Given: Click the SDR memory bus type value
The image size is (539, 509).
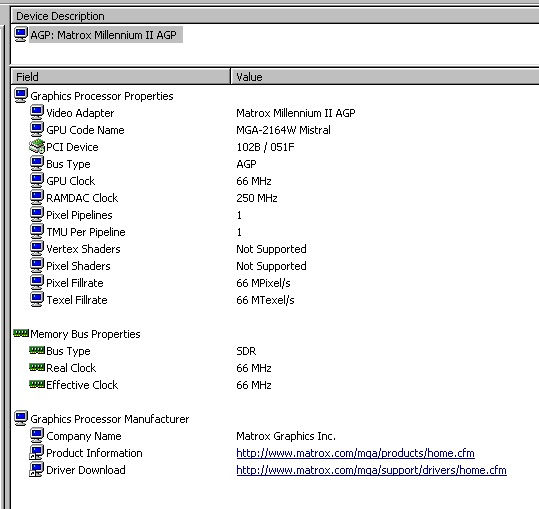Looking at the screenshot, I should tap(246, 351).
